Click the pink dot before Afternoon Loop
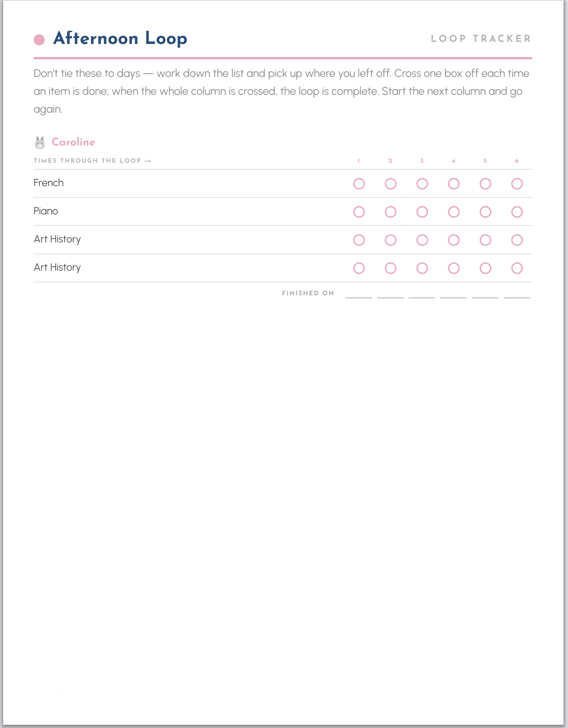Image resolution: width=568 pixels, height=728 pixels. pos(39,40)
